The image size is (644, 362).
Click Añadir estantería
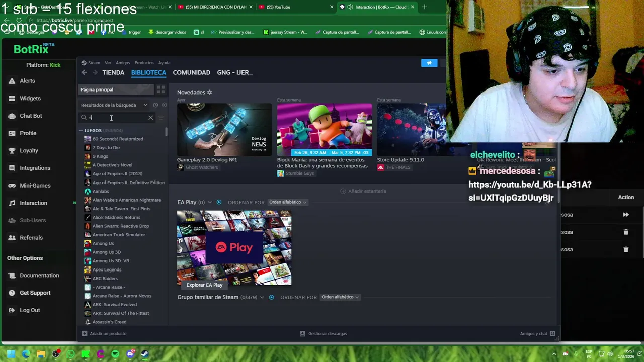363,191
